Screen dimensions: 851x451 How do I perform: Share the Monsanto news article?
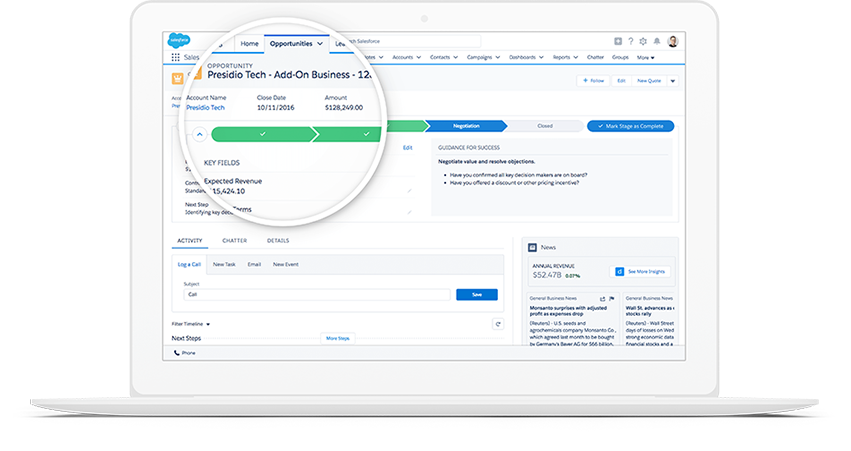click(602, 298)
